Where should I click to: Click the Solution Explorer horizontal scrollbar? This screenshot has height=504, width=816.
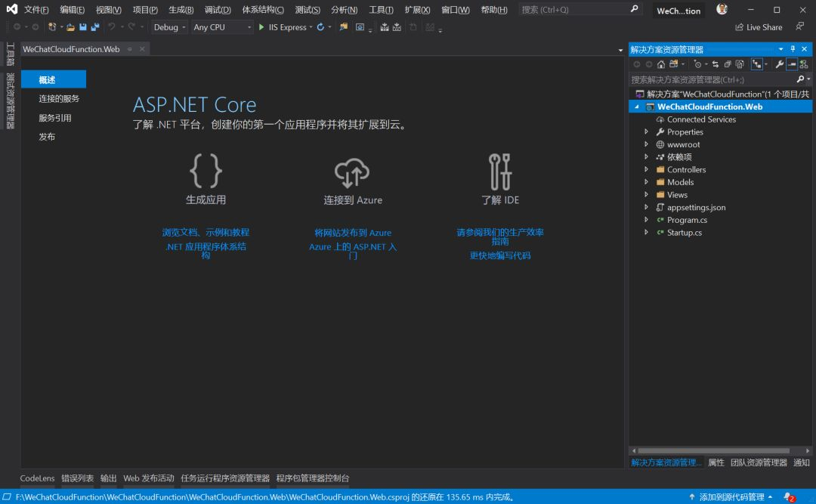(713, 451)
